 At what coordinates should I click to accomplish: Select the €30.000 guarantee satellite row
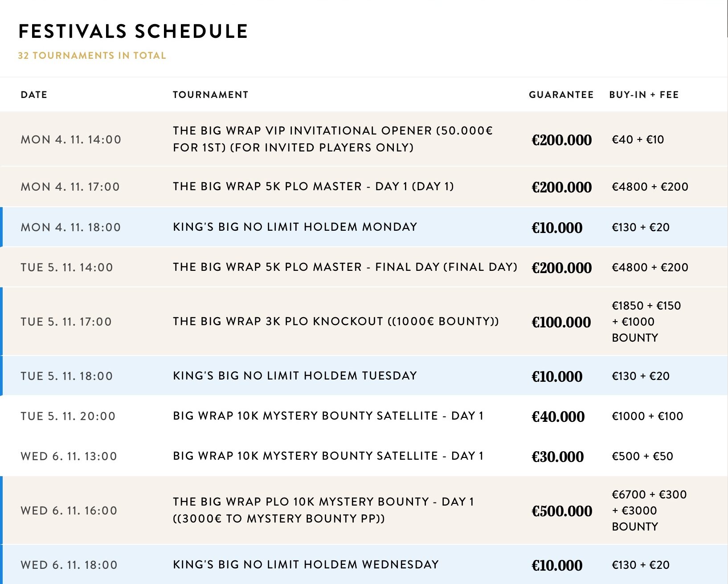tap(328, 456)
